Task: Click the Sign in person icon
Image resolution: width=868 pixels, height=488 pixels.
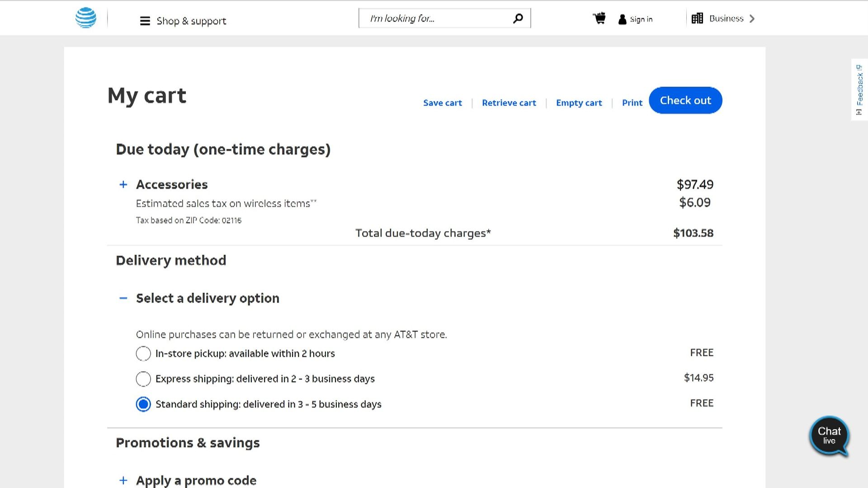Action: tap(623, 19)
